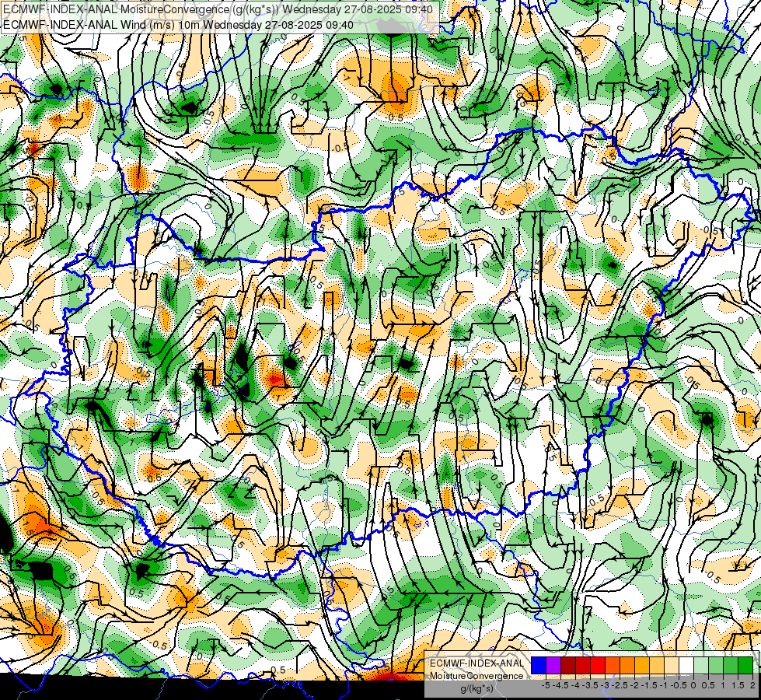Click the legend scale value 1.5
The height and width of the screenshot is (700, 761).
(738, 685)
